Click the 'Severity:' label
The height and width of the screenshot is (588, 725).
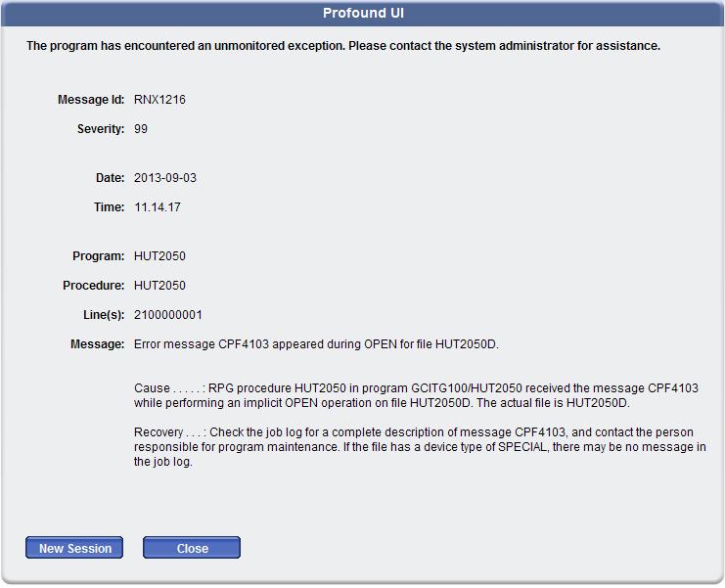pyautogui.click(x=101, y=129)
